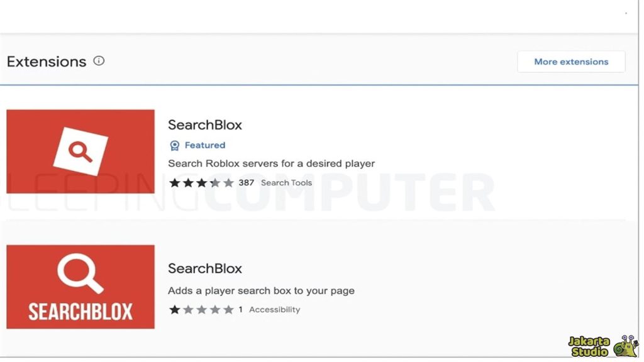Click the info icon beside Extensions heading

point(99,61)
